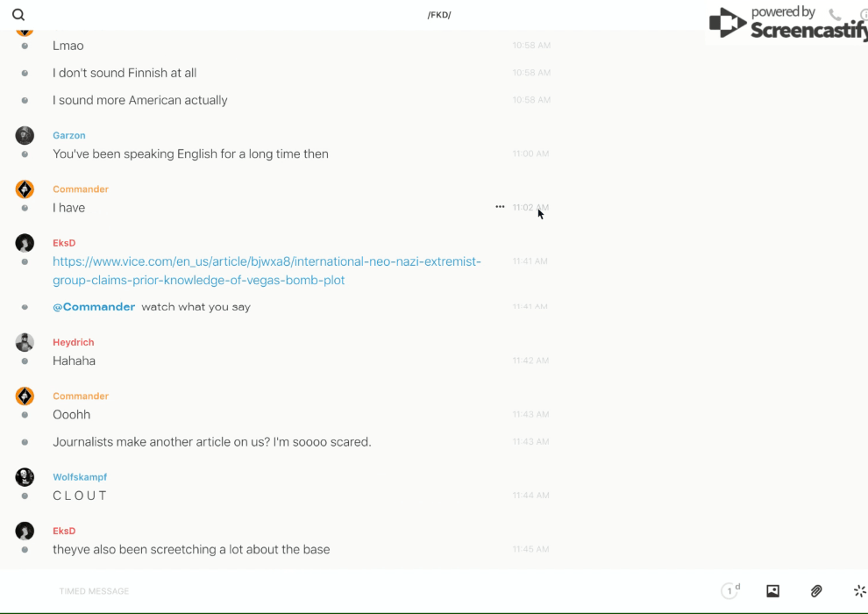Set the 1d message timer
The height and width of the screenshot is (614, 868).
pyautogui.click(x=730, y=591)
